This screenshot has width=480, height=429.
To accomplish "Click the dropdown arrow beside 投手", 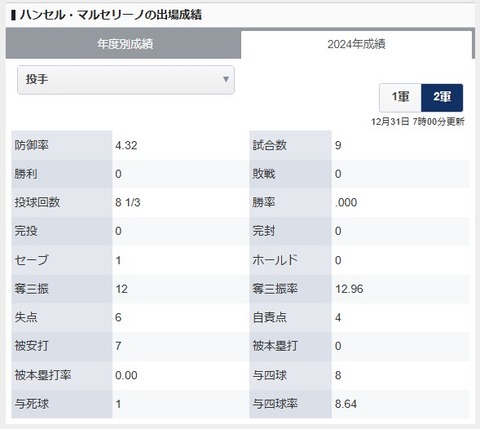I will (x=226, y=79).
